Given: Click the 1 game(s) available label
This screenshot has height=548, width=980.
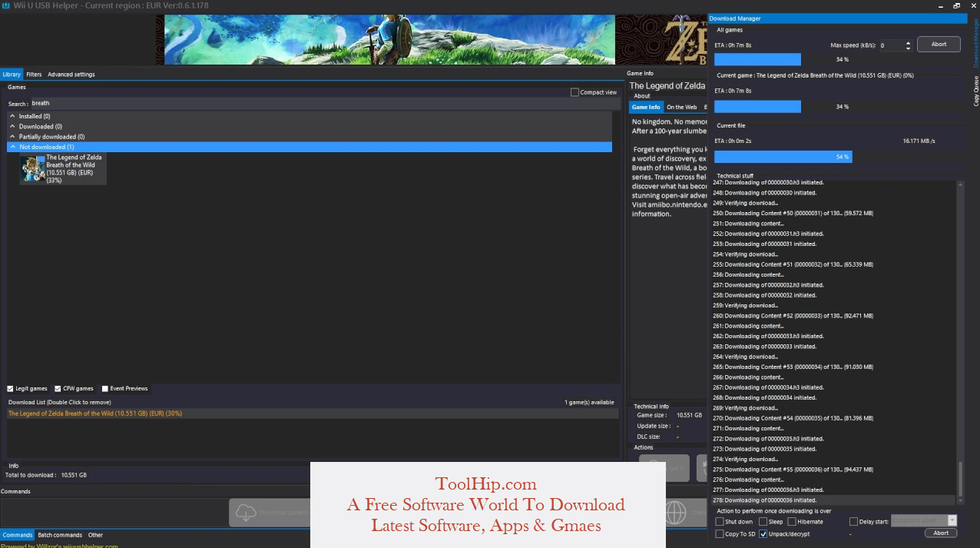Looking at the screenshot, I should pos(589,403).
